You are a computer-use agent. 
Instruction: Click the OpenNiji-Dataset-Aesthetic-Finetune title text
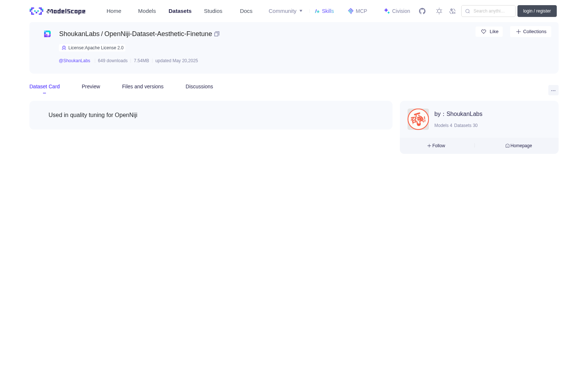click(x=158, y=34)
